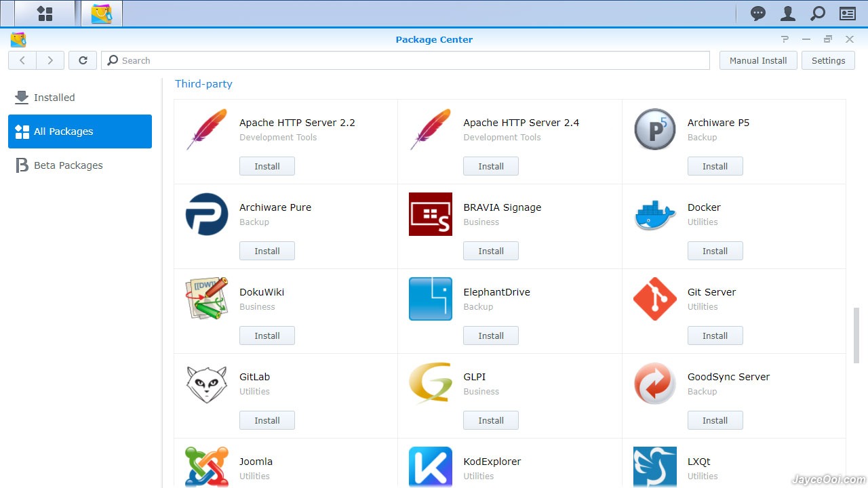Open the Docker package title

pos(704,207)
